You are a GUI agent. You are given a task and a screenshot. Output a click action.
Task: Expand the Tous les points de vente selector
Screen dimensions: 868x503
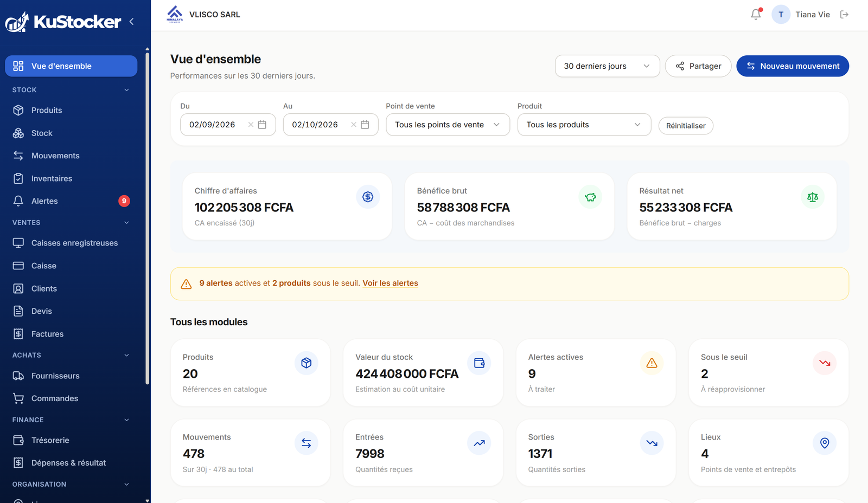coord(448,125)
